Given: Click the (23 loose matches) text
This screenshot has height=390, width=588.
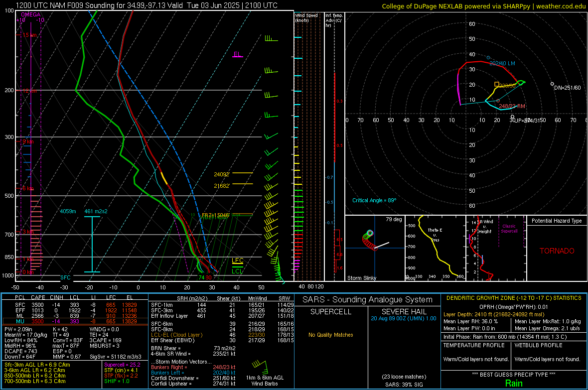Looking at the screenshot, I should pos(404,377).
